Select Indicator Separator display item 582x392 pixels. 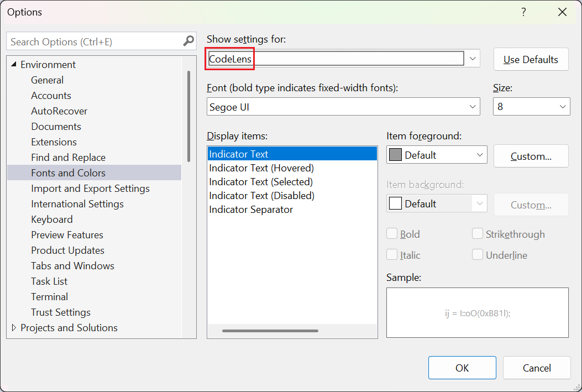coord(250,209)
